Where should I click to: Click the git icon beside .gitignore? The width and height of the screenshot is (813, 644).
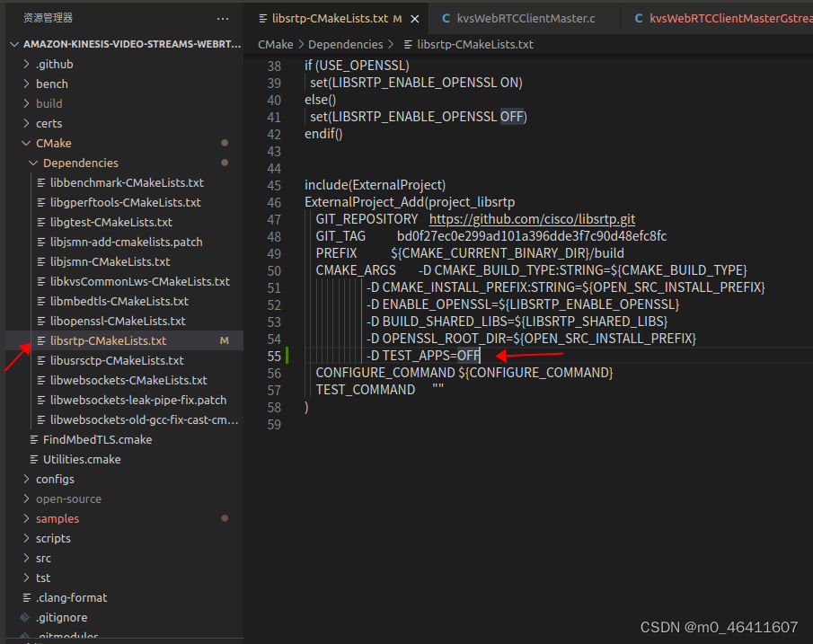tap(24, 618)
